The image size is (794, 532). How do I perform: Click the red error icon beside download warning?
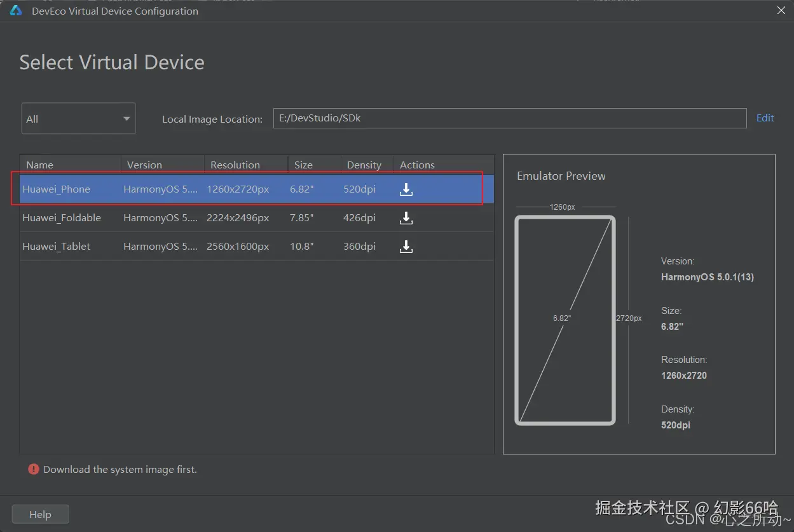coord(34,469)
